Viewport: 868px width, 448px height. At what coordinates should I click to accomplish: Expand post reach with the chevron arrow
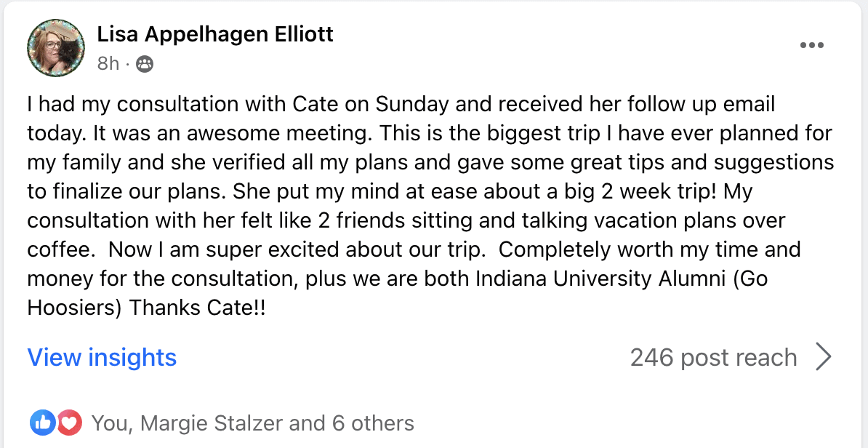823,358
